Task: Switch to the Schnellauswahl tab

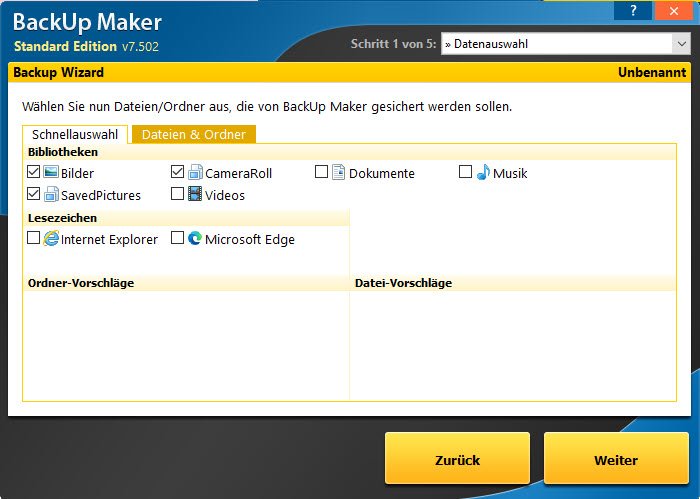Action: [75, 134]
